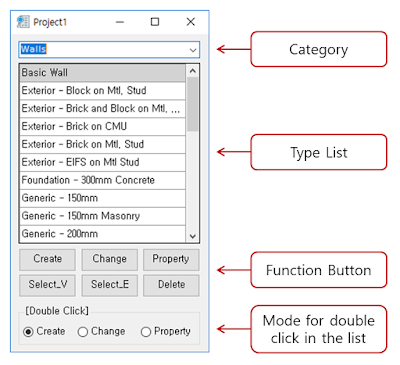Select Exterior - Brick on CMU item

[x=103, y=127]
